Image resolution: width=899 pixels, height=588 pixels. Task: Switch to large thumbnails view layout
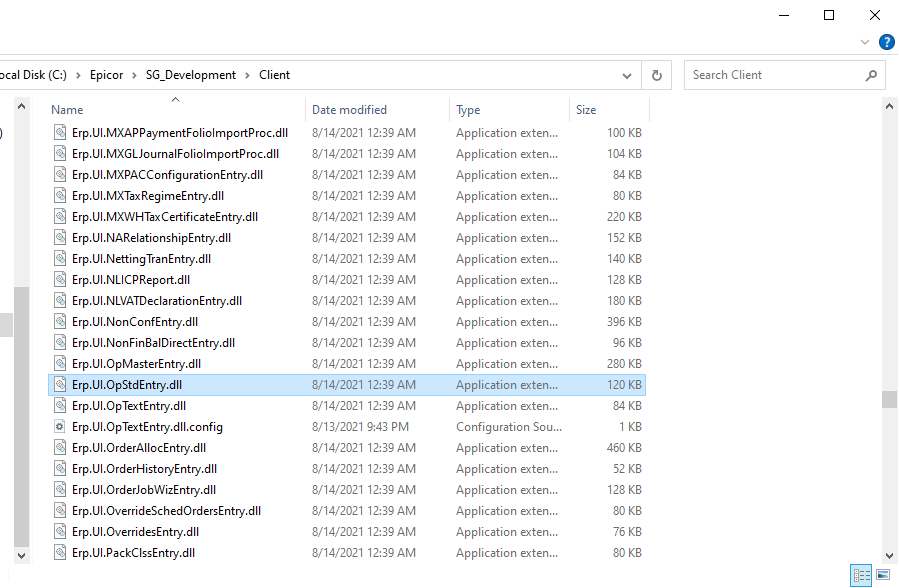(x=883, y=575)
